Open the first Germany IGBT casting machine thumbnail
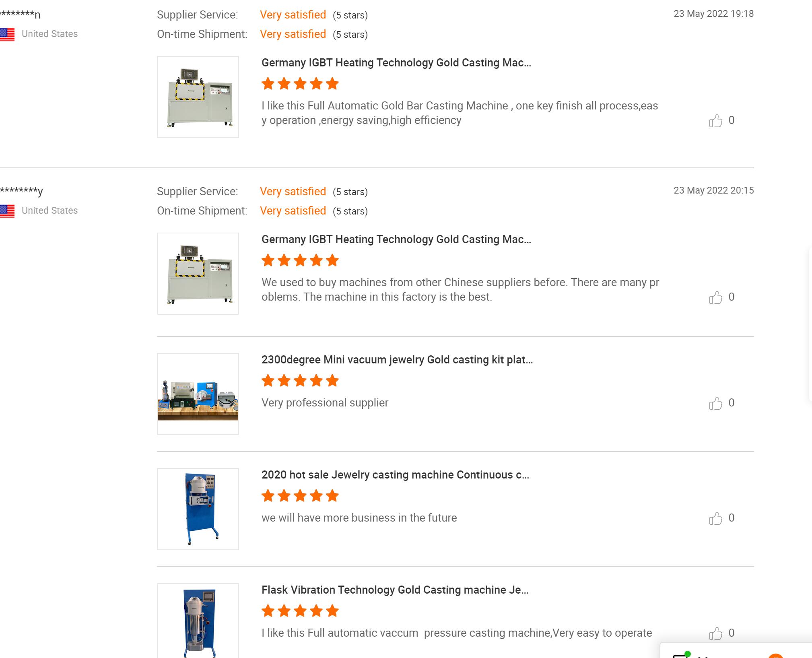The height and width of the screenshot is (658, 812). (198, 97)
